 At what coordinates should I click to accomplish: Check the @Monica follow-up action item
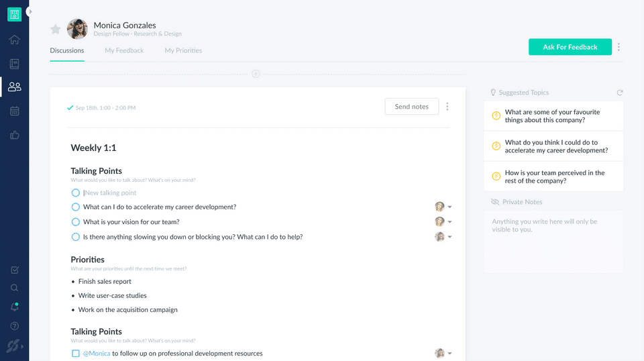(76, 354)
